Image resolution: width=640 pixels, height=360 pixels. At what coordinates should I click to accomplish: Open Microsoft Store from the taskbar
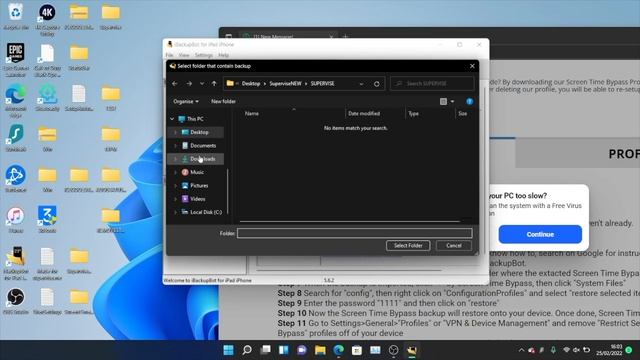coord(357,350)
